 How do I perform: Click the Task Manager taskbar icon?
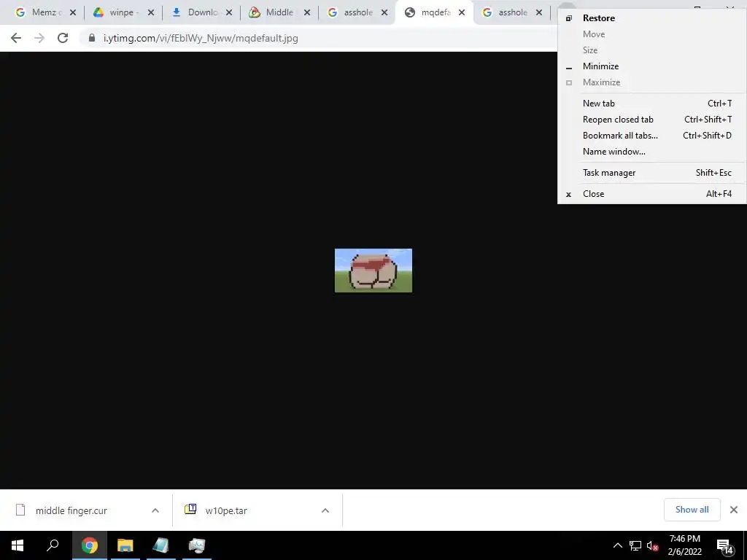196,545
